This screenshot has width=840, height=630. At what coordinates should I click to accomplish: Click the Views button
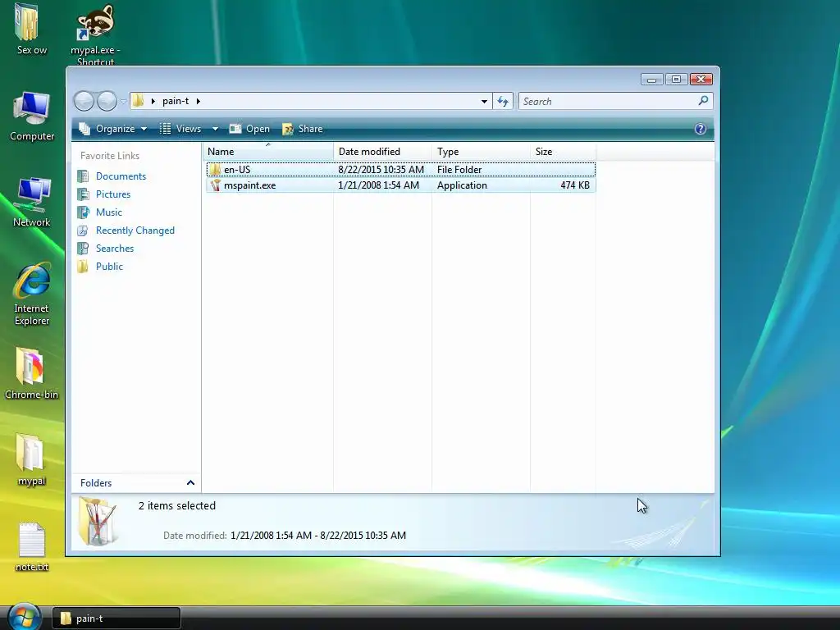tap(180, 129)
